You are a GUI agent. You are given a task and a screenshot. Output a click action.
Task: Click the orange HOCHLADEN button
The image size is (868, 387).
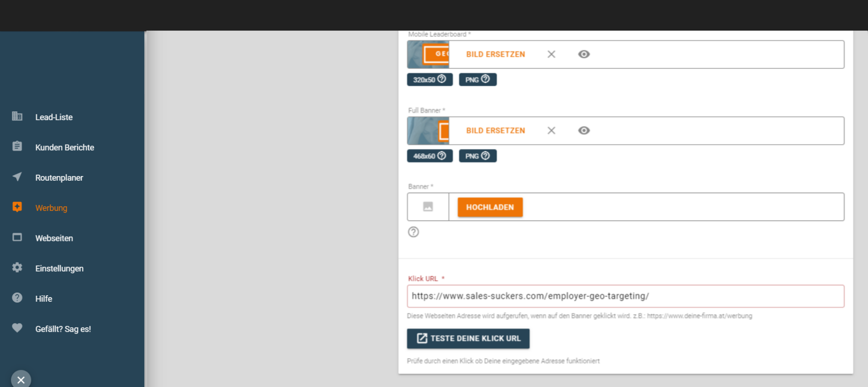coord(490,207)
